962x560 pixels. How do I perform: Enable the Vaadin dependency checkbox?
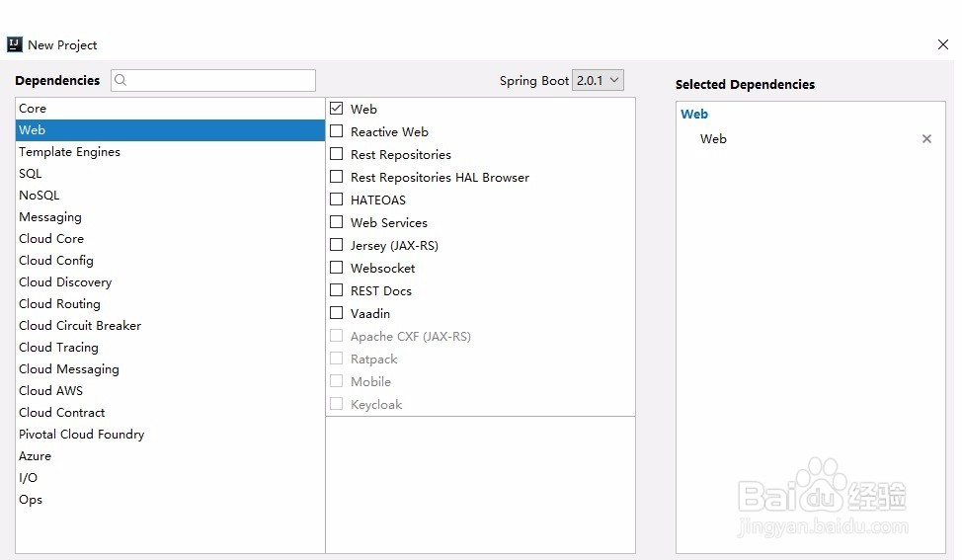[337, 313]
